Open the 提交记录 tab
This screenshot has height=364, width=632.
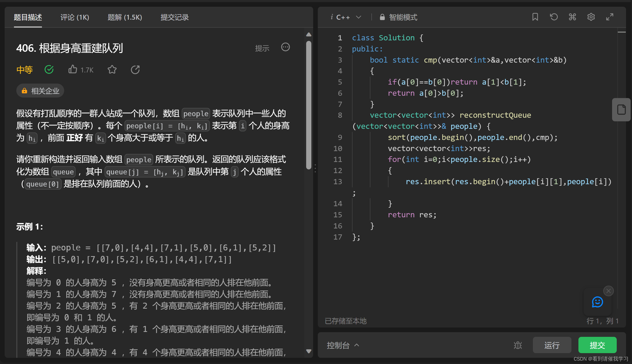(174, 17)
